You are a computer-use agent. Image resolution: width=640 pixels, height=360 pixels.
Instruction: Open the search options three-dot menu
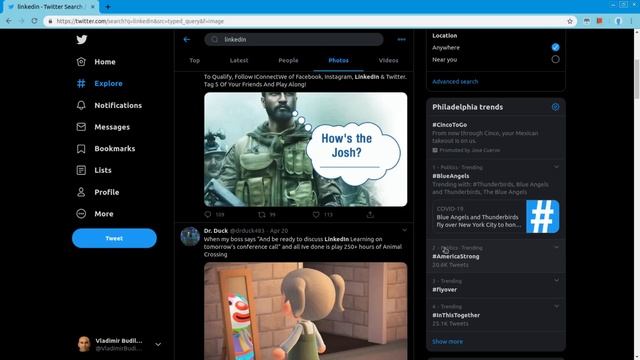pos(401,39)
